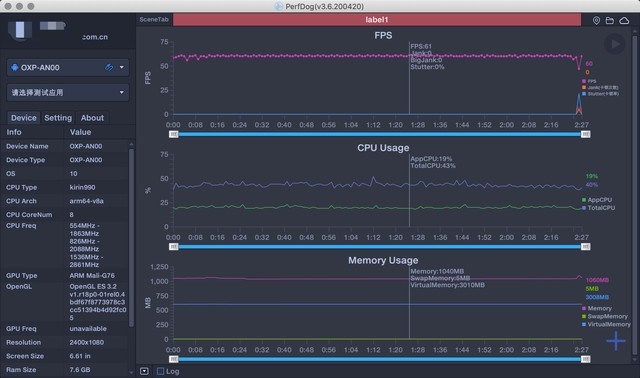
Task: Click the left range handle under CPU Usage chart
Action: (x=173, y=247)
